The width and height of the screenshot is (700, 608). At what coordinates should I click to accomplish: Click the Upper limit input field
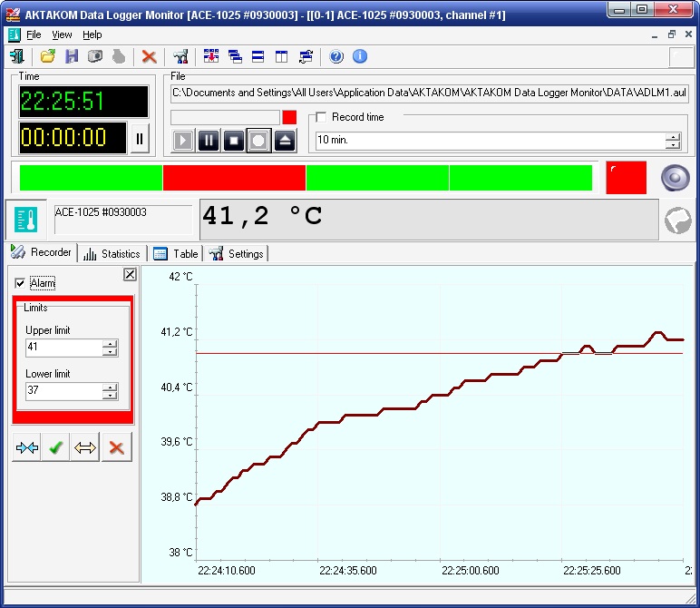click(x=63, y=348)
